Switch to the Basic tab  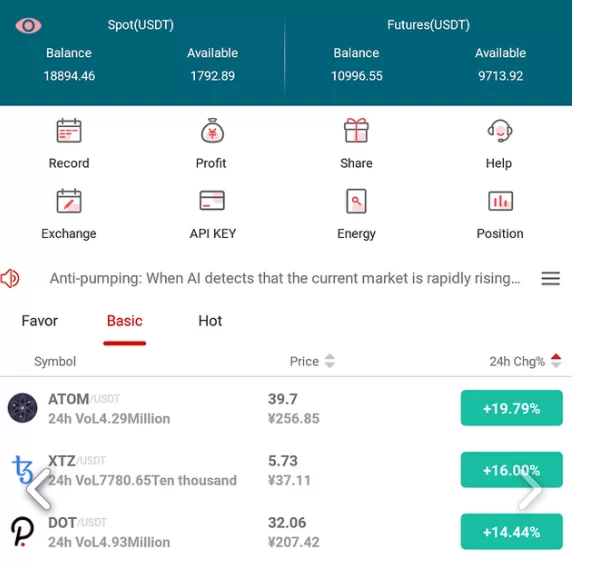point(124,321)
